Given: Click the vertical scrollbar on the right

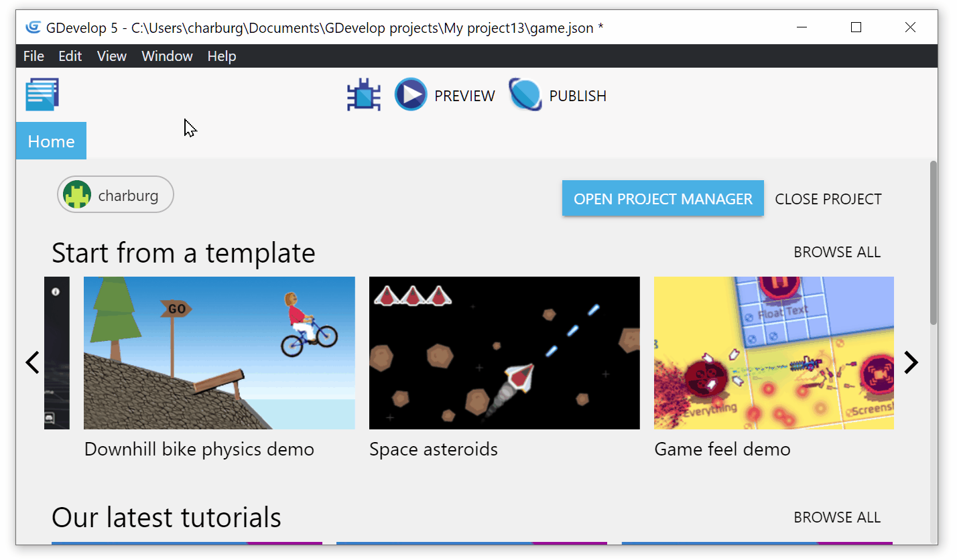Looking at the screenshot, I should (x=934, y=242).
